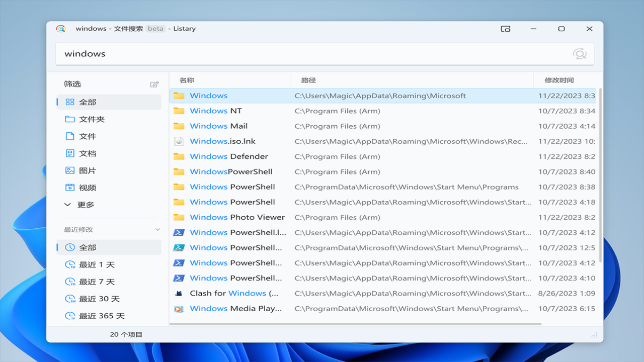Sort results by 修改时间 column header
Viewport: 644px width, 362px height.
coord(559,80)
